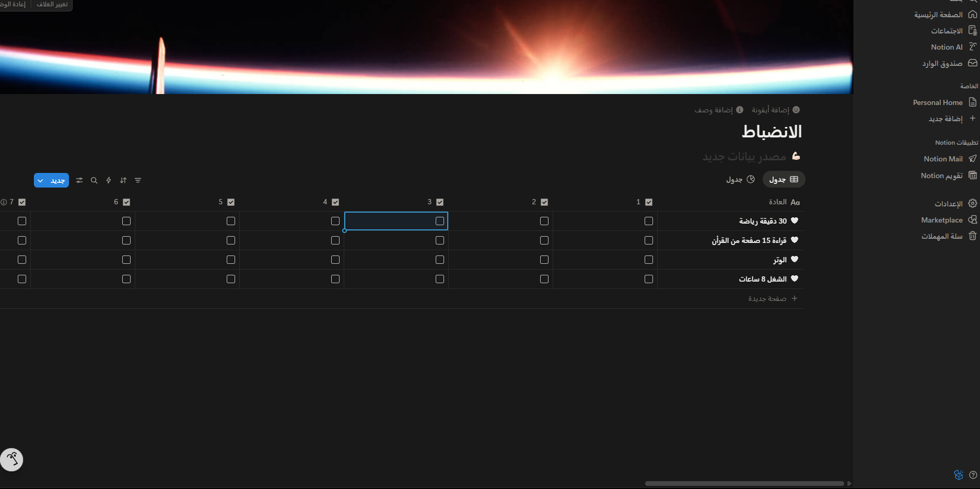Screen dimensions: 980x489
Task: Check column 6 box for قراءة 15 صفحة
Action: [126, 240]
